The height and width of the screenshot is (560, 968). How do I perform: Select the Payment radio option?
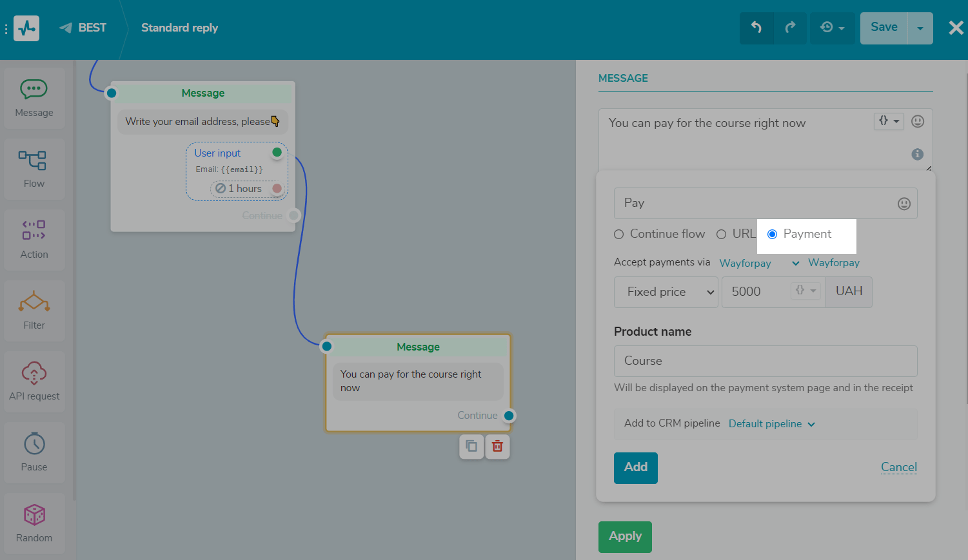click(772, 235)
